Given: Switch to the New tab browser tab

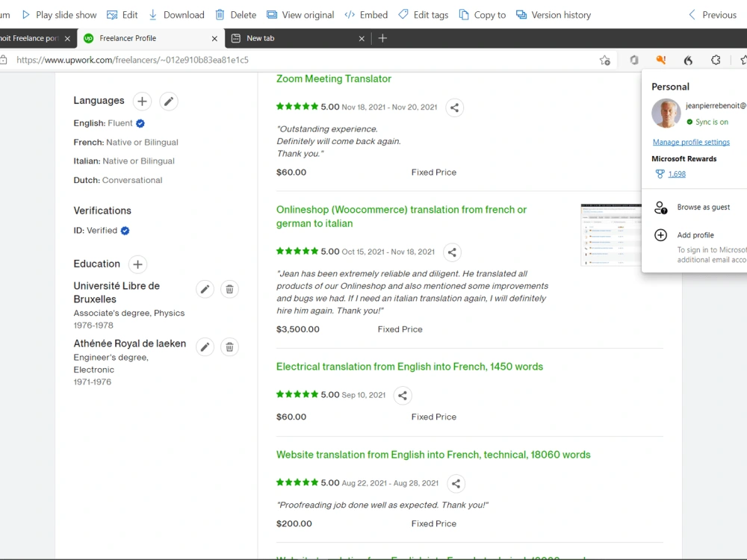Looking at the screenshot, I should click(x=295, y=38).
